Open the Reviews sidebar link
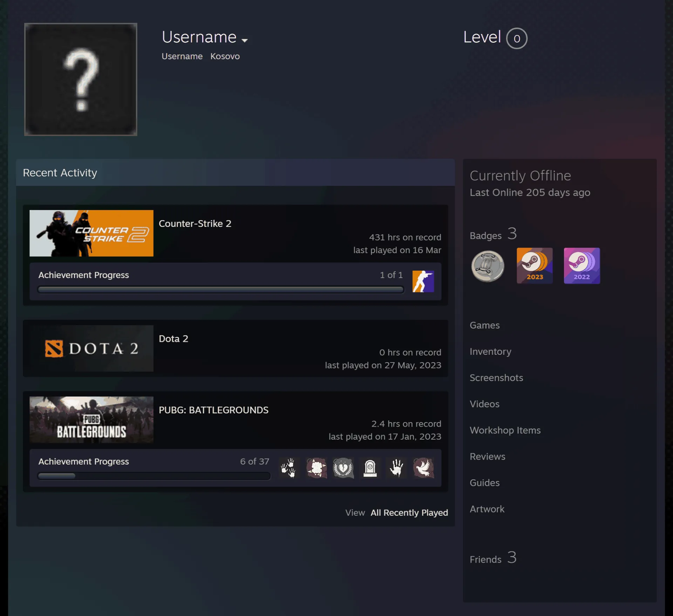 point(487,457)
